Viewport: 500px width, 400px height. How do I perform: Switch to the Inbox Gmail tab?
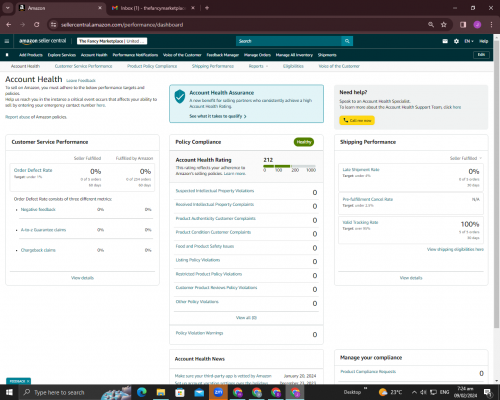153,8
